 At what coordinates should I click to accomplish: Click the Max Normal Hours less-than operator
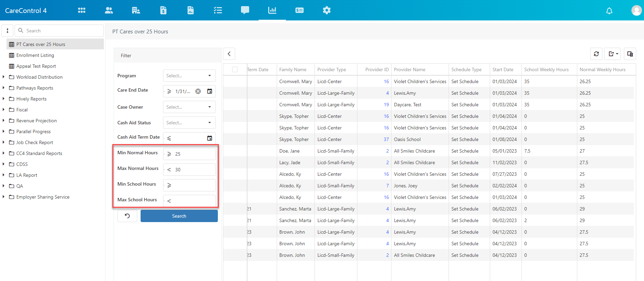tap(169, 170)
